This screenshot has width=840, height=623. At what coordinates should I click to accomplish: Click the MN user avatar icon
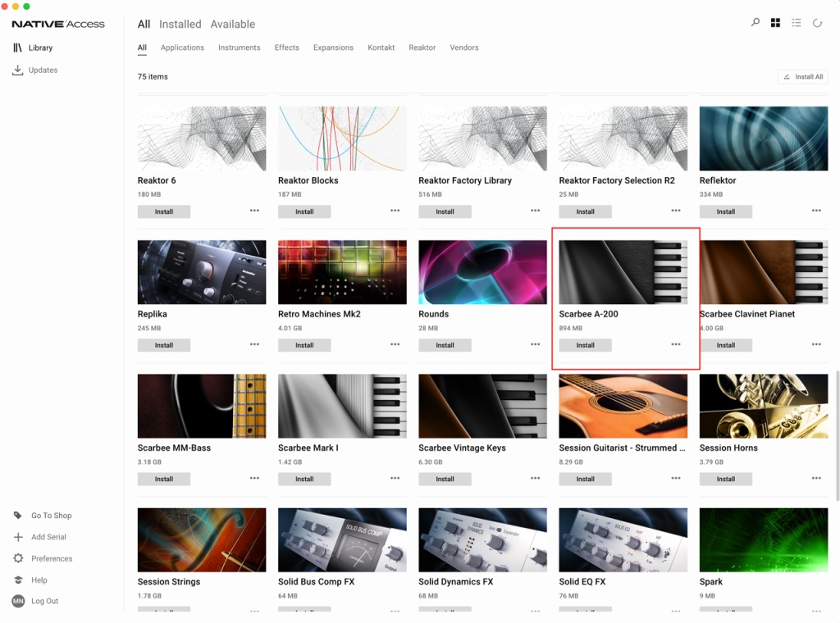[x=18, y=601]
